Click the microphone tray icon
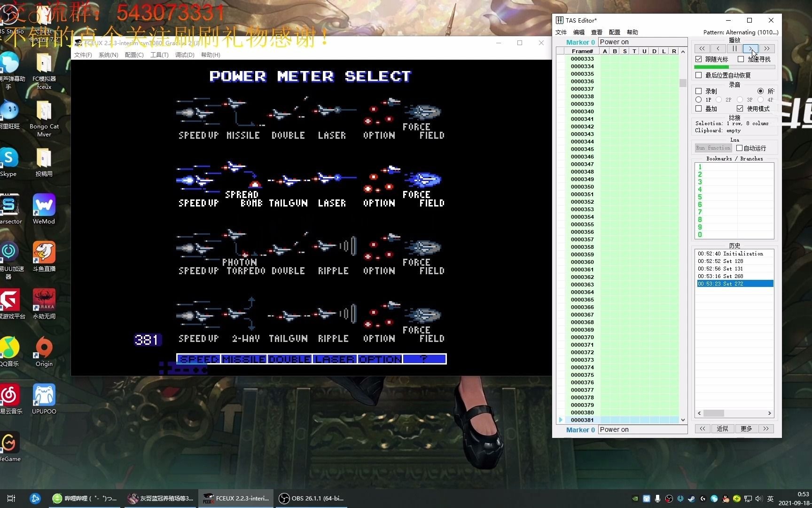Image resolution: width=812 pixels, height=508 pixels. 657,499
